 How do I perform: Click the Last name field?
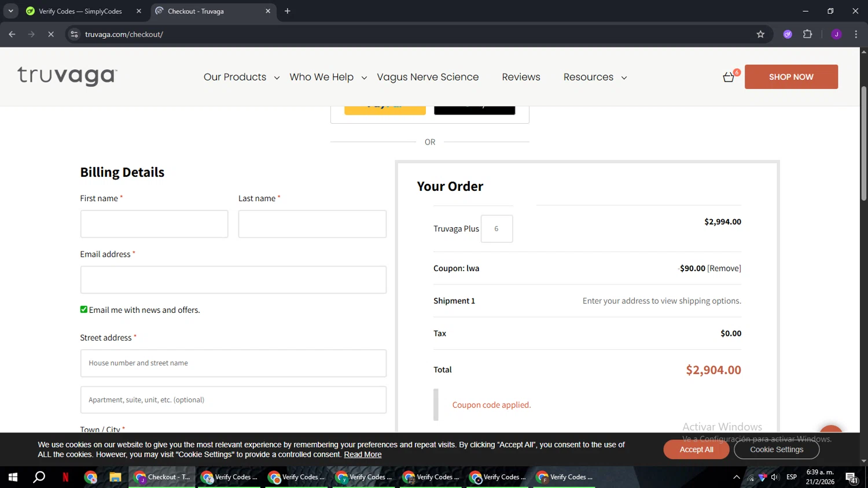312,224
